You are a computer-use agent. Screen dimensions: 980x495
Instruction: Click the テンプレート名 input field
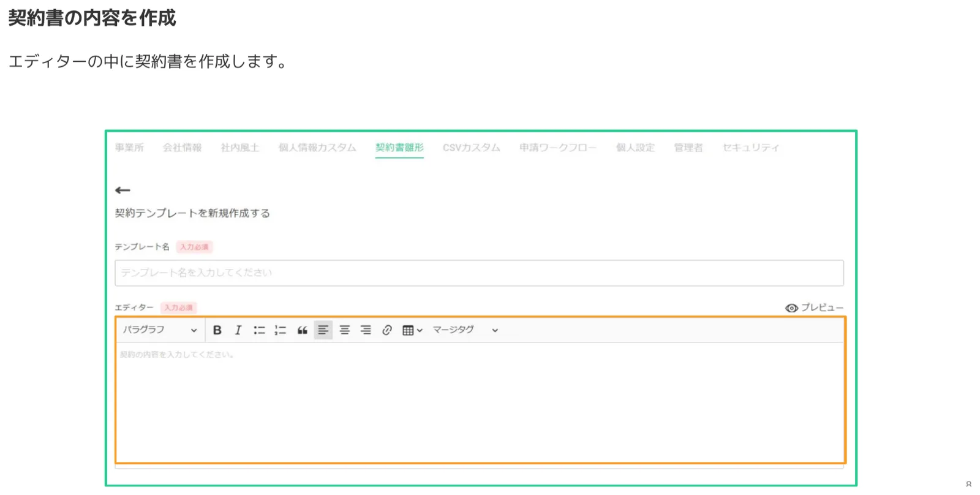pyautogui.click(x=479, y=273)
